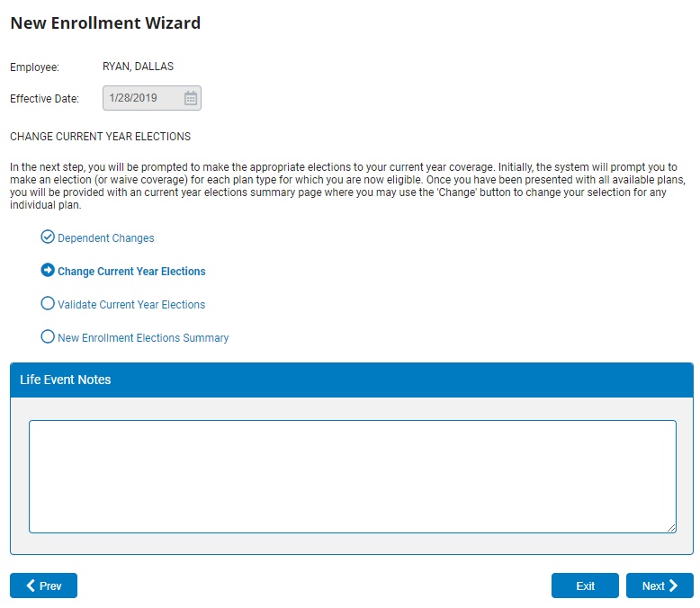This screenshot has width=700, height=608.
Task: Click the arrow icon beside Change Current Year Elections
Action: point(48,271)
